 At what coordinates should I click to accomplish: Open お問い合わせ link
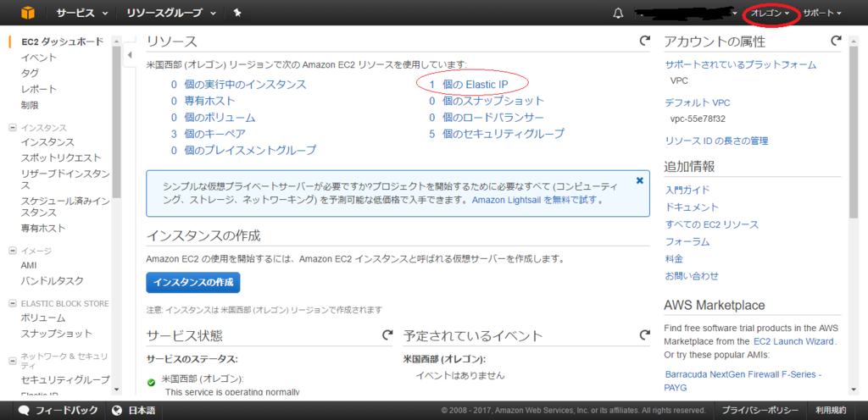tap(692, 276)
